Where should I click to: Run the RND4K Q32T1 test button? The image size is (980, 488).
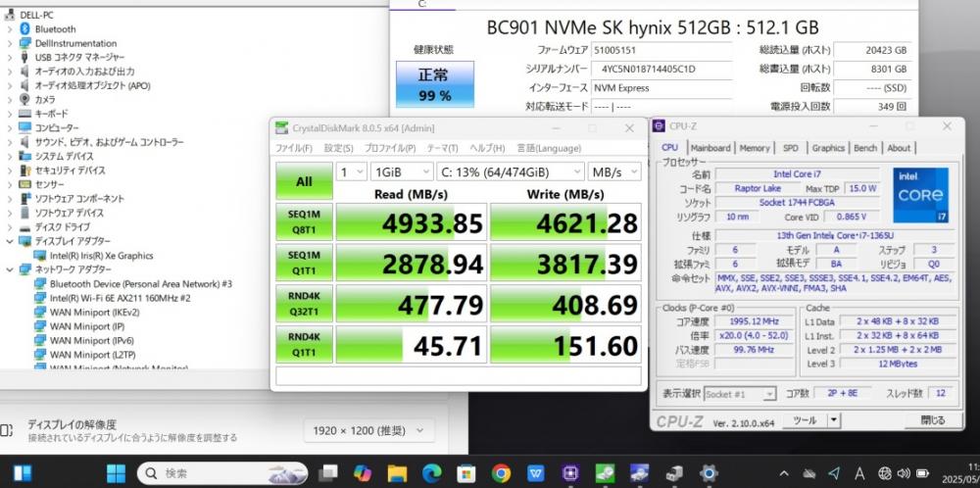[x=305, y=304]
